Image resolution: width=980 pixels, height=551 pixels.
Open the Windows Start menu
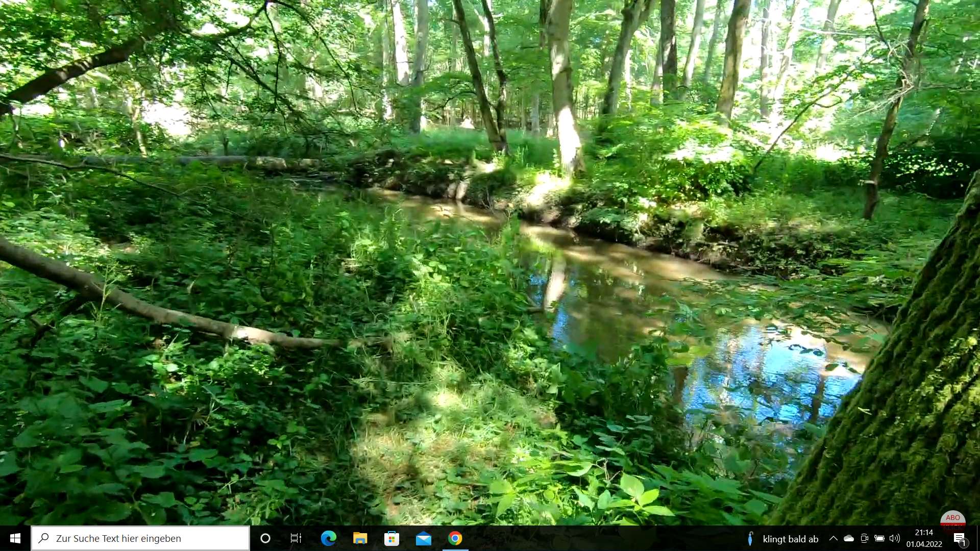(15, 538)
